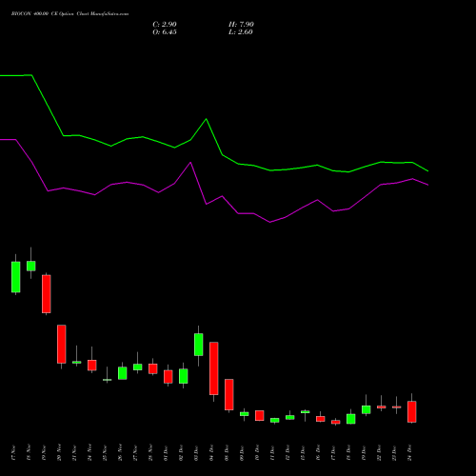Click the 22 Dec date label
This screenshot has width=476, height=476.
pos(379,453)
